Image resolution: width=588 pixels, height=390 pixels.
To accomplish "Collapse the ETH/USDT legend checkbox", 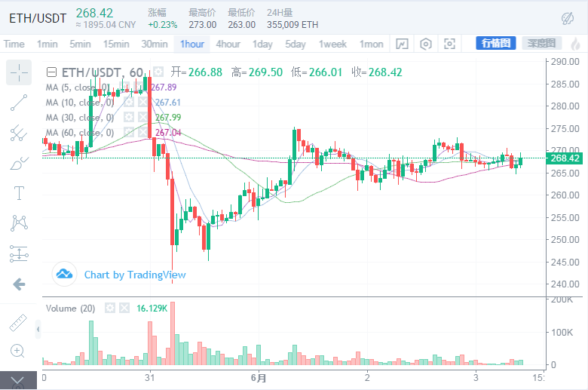I will [51, 72].
